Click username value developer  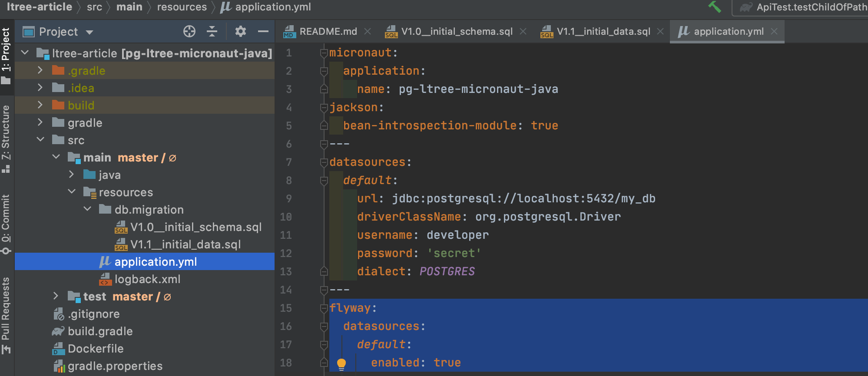[457, 235]
